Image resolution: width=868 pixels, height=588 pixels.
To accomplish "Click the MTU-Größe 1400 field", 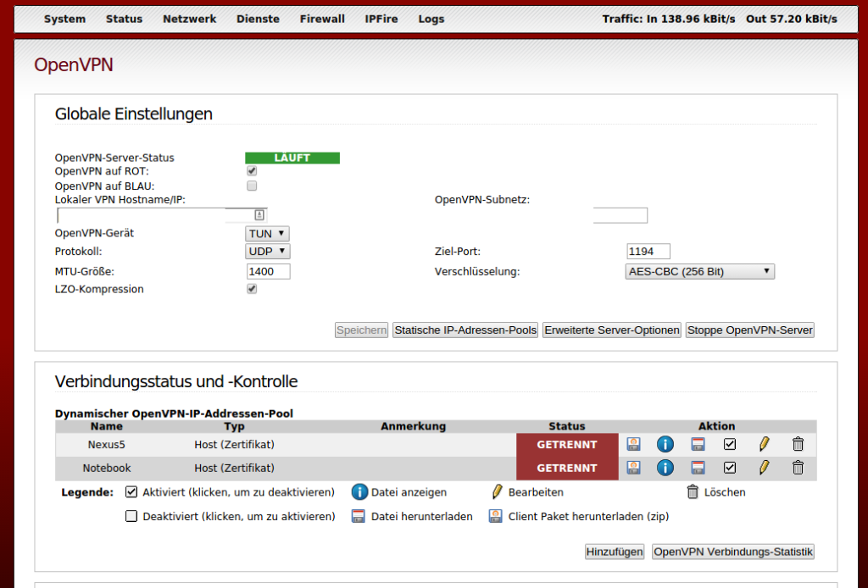I will (x=268, y=272).
